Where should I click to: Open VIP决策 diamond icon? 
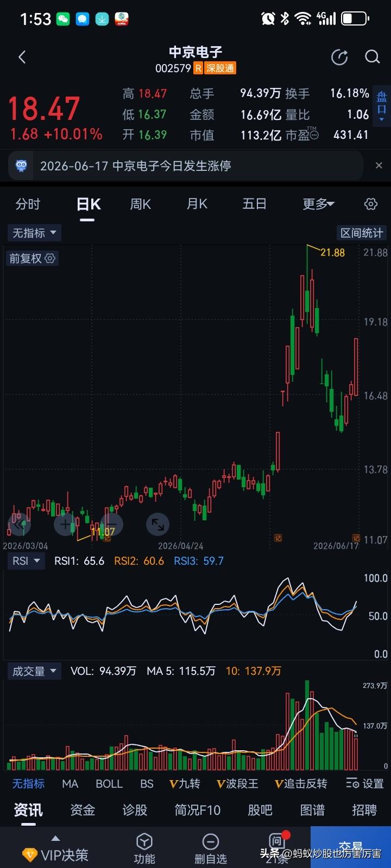pos(29,856)
